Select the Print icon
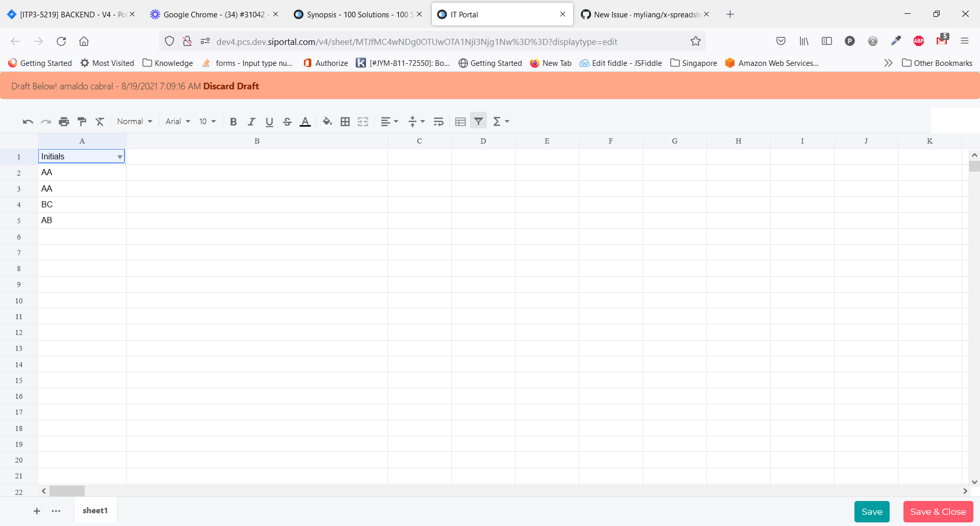The height and width of the screenshot is (526, 980). click(64, 121)
